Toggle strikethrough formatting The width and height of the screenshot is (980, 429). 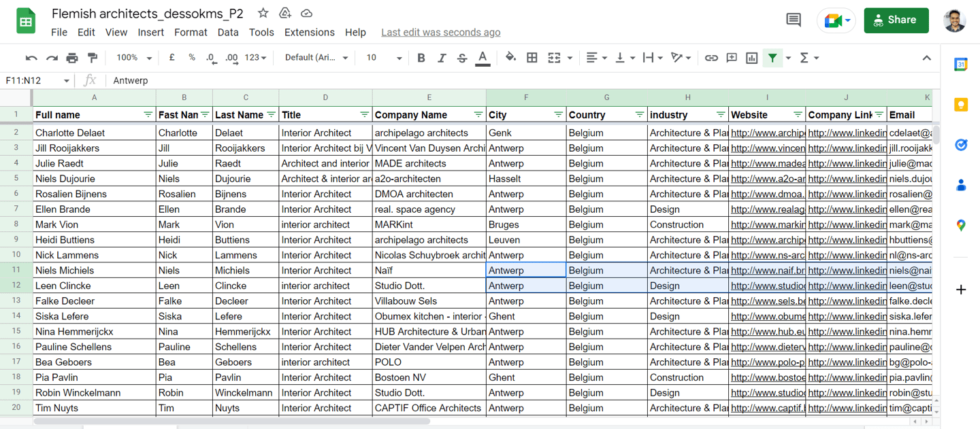click(x=462, y=58)
